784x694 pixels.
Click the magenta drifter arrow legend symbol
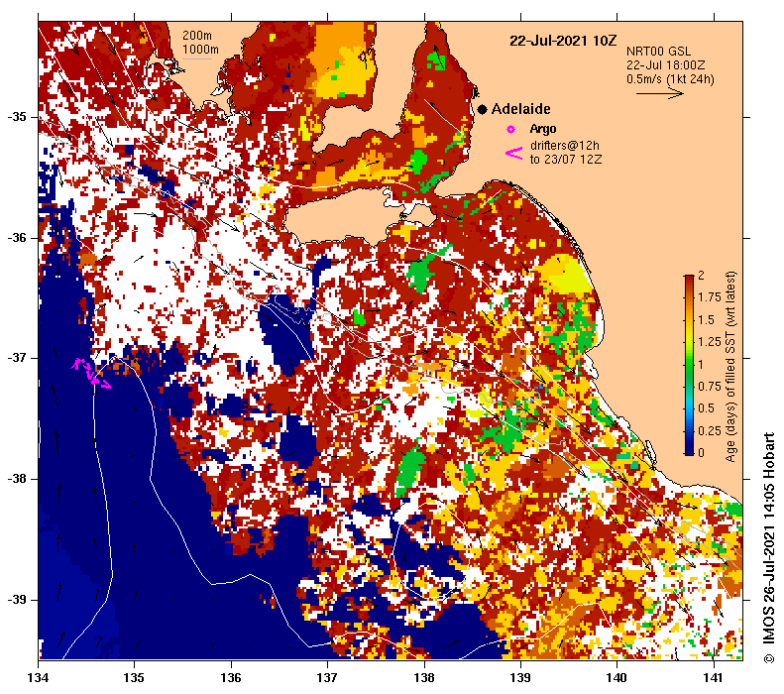514,153
